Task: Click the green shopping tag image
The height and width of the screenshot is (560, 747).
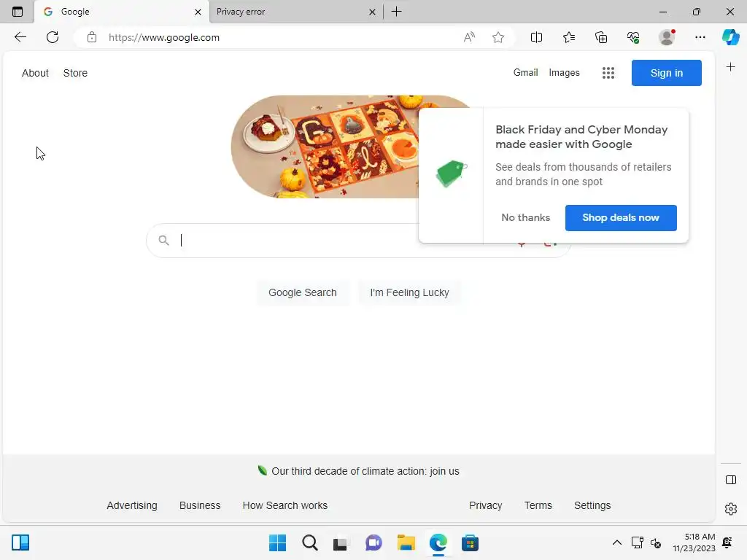Action: tap(451, 174)
